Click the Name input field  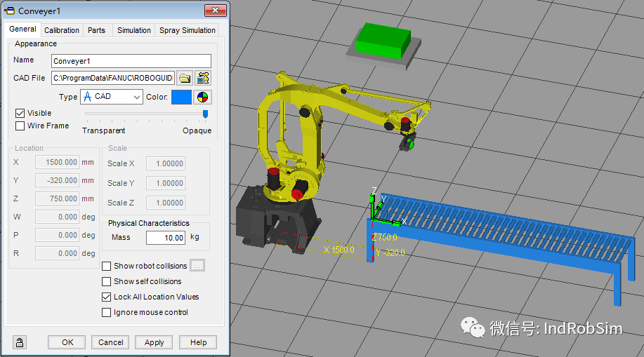[131, 61]
